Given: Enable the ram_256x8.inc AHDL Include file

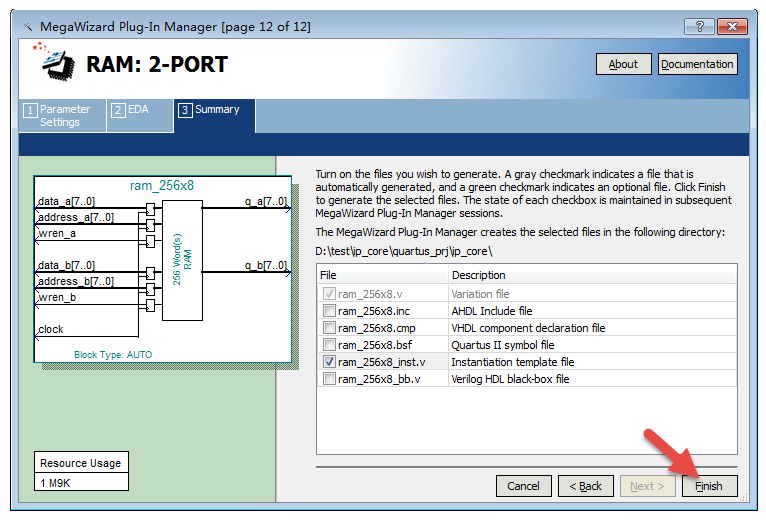Looking at the screenshot, I should pyautogui.click(x=329, y=311).
